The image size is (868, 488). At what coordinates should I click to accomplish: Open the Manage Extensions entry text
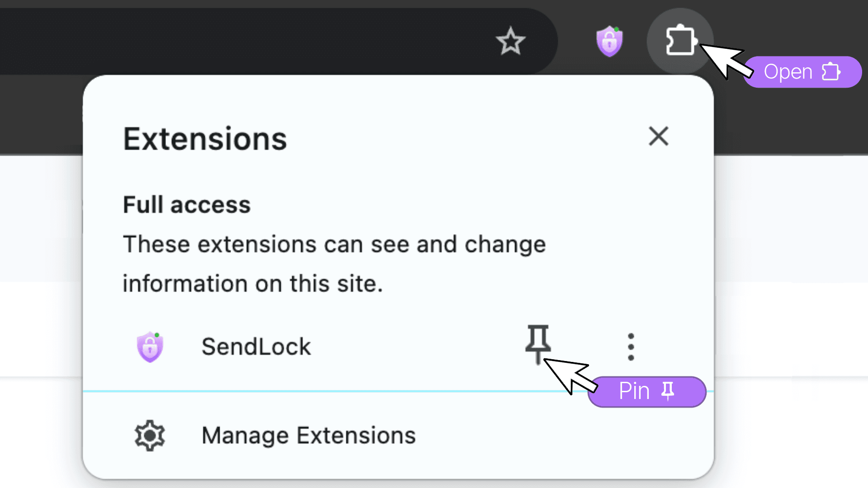point(308,436)
